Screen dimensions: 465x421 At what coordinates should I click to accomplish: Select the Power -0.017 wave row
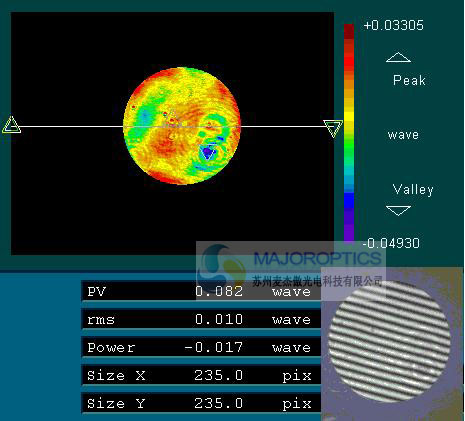[201, 347]
